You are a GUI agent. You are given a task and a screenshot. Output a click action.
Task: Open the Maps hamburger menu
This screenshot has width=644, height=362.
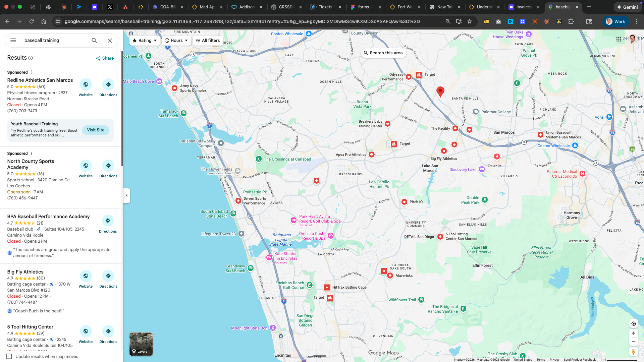13,40
